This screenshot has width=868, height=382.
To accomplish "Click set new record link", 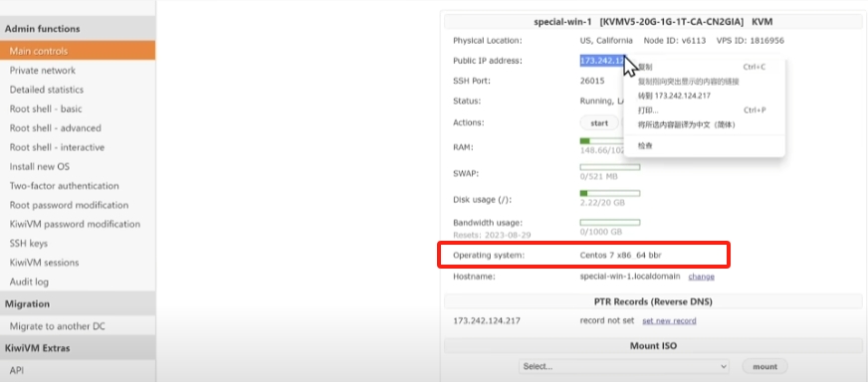I will (669, 321).
